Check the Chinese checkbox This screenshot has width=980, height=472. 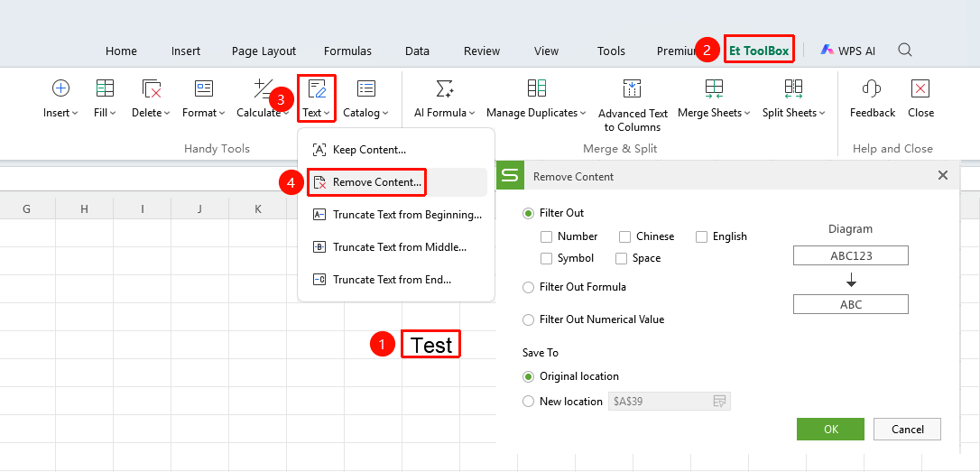[x=625, y=237]
